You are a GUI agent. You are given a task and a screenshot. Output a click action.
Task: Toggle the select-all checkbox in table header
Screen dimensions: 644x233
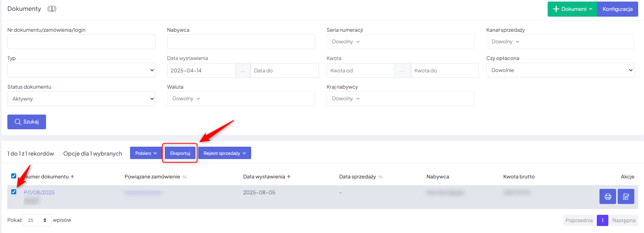[x=14, y=176]
